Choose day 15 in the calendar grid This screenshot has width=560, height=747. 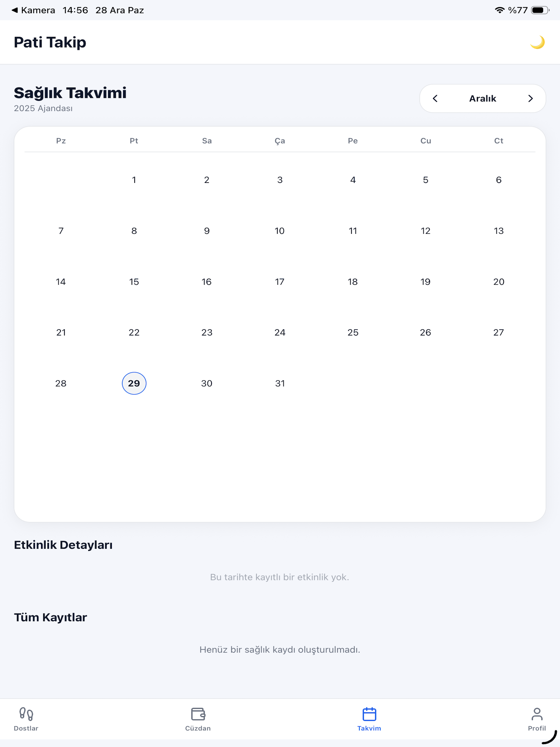coord(134,282)
